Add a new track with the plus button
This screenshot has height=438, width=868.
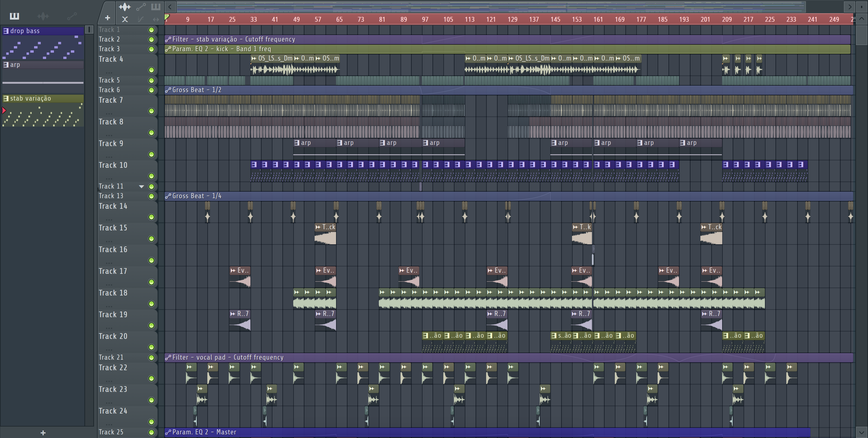pyautogui.click(x=108, y=18)
